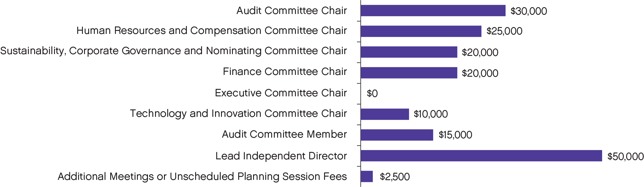This screenshot has width=644, height=187.
Task: Select the Additional Meetings or Unscheduled Planning label
Action: [x=202, y=177]
